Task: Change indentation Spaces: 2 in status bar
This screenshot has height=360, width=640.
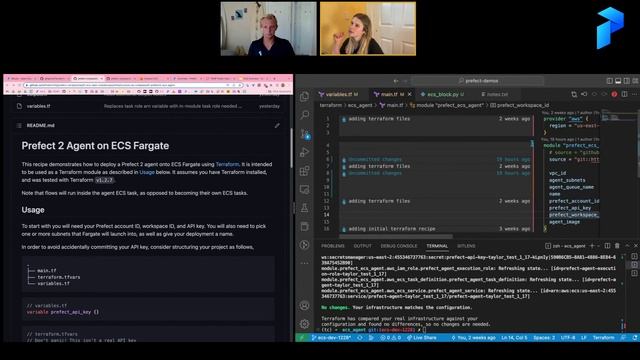Action: 544,338
